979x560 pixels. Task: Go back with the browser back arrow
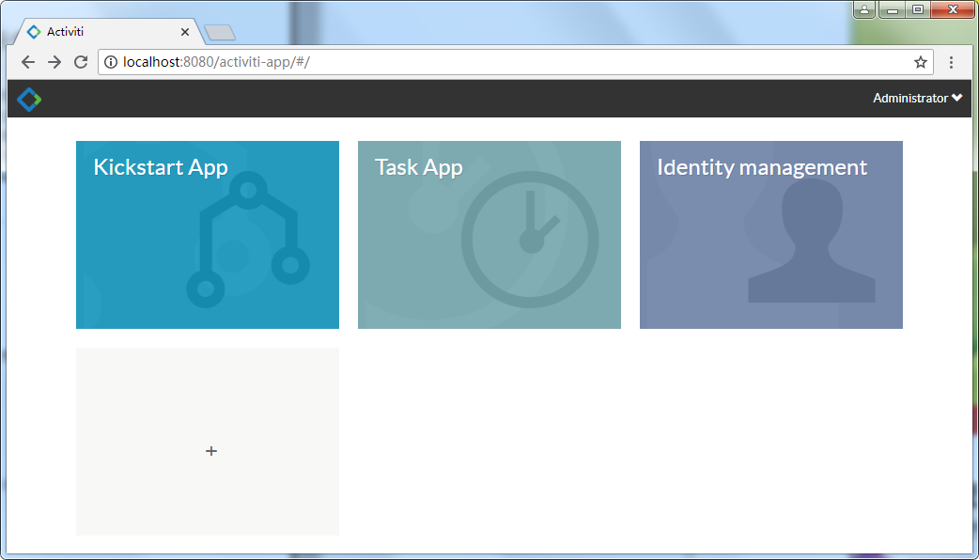pos(28,62)
